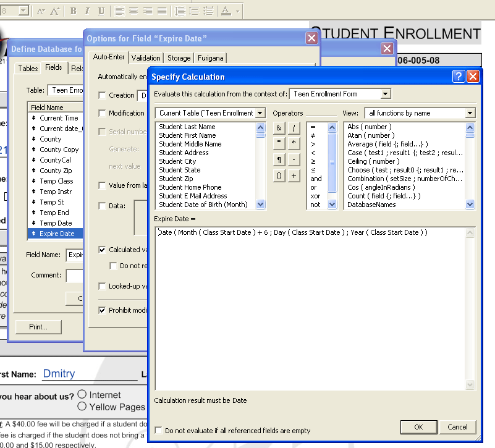The height and width of the screenshot is (448, 495).
Task: Click OK in Specify Calculation dialog
Action: (x=418, y=427)
